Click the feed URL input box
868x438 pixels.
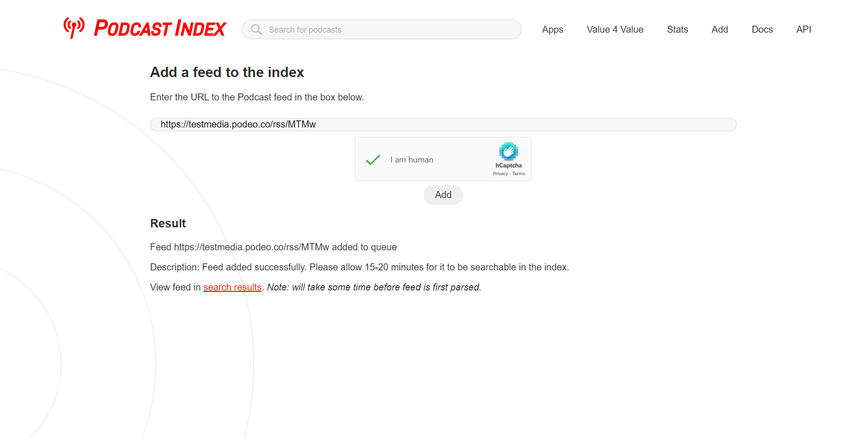[443, 125]
